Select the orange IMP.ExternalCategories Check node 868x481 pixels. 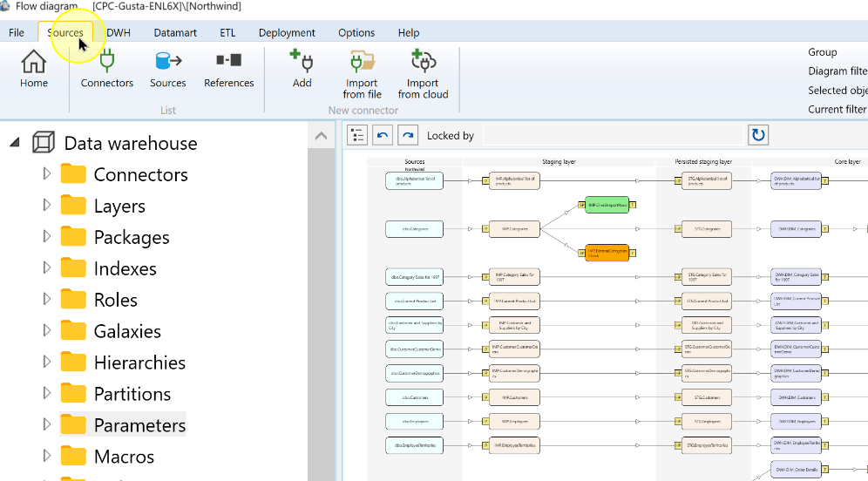(x=607, y=253)
